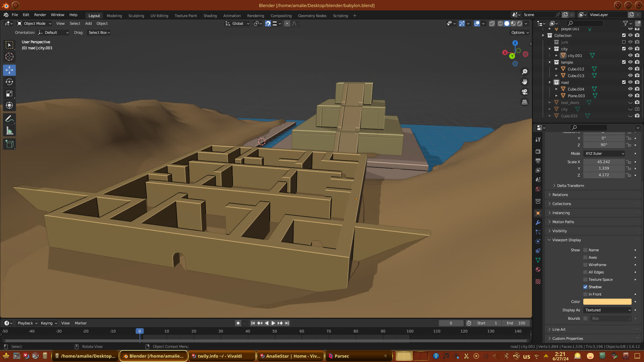Viewport: 644px width, 362px height.
Task: Expand the Relations panel
Action: tap(560, 195)
